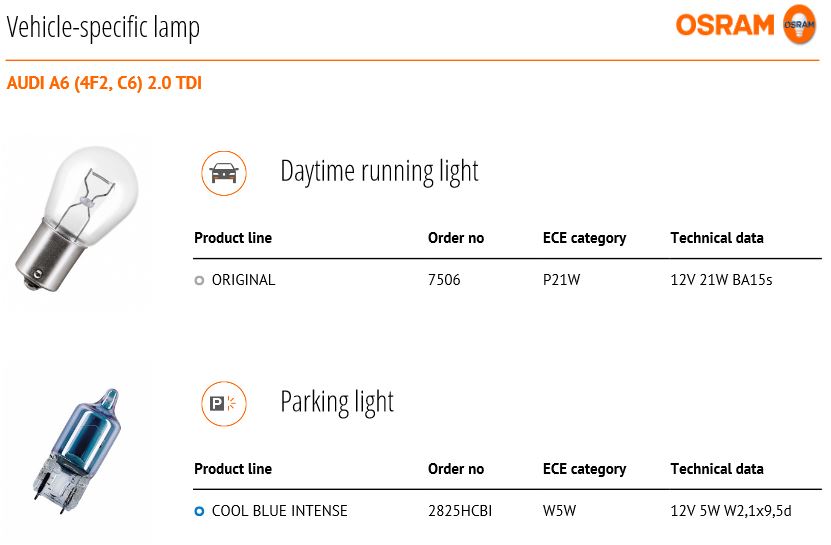Click the Daytime running light heading
The width and height of the screenshot is (831, 545).
click(x=379, y=172)
